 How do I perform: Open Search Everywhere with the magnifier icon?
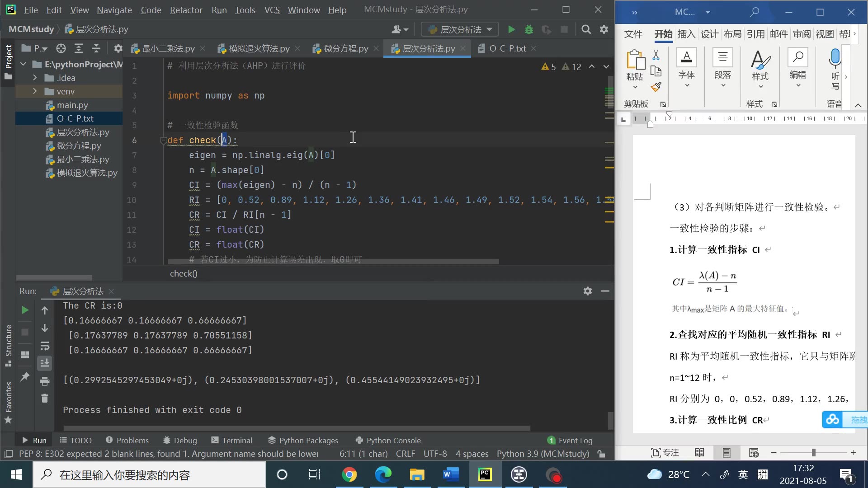point(586,29)
